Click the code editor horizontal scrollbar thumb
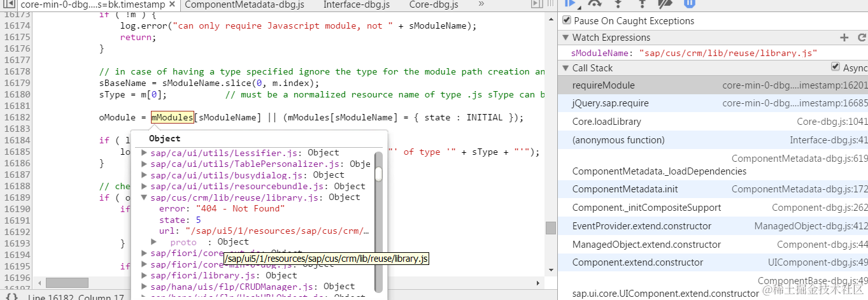This screenshot has width=868, height=300. pos(67,283)
